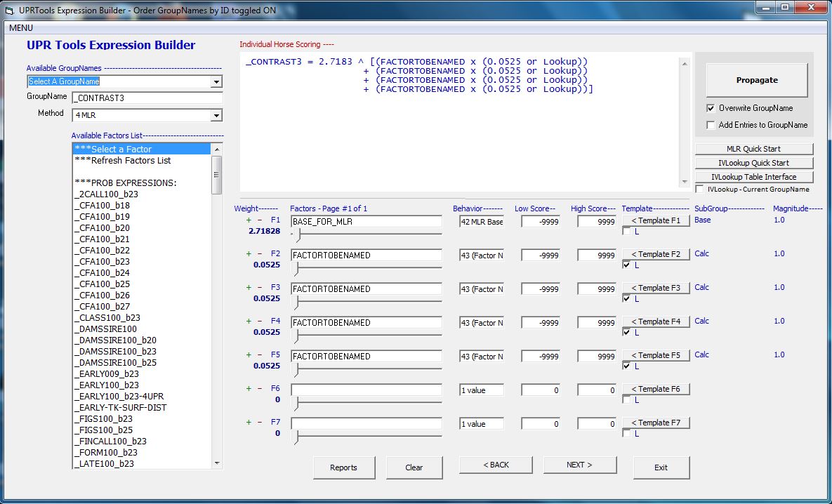The image size is (832, 504).
Task: Open the Available GroupNames dropdown
Action: pos(216,81)
